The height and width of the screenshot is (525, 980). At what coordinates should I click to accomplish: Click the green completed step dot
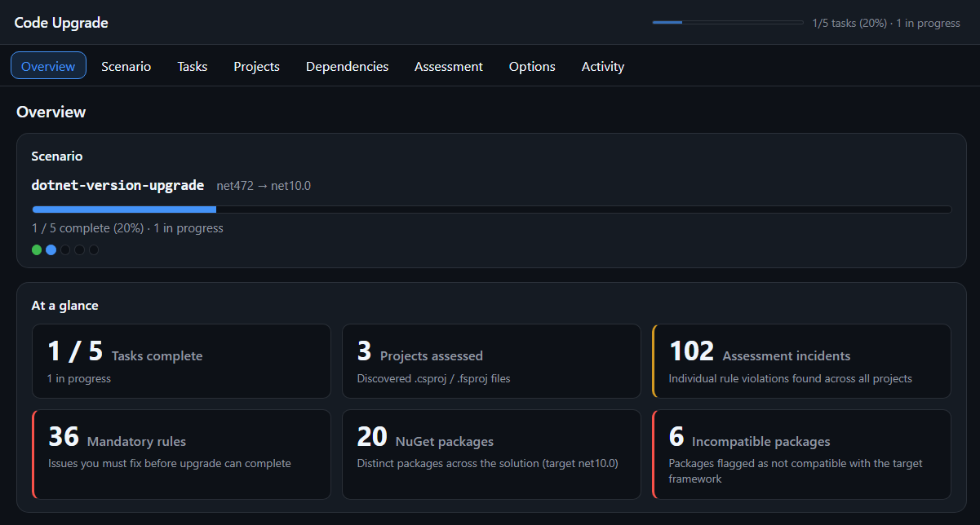pos(37,250)
